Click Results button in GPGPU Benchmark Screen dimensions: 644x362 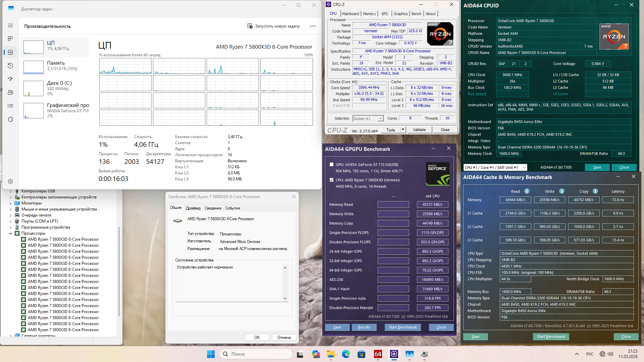[364, 327]
